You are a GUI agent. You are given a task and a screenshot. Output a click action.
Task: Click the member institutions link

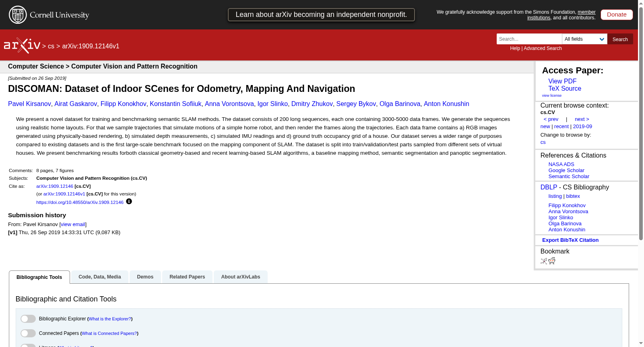click(561, 15)
